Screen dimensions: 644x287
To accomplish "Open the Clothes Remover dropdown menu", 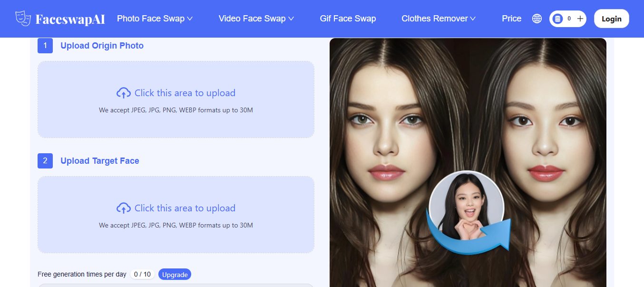I will tap(438, 19).
